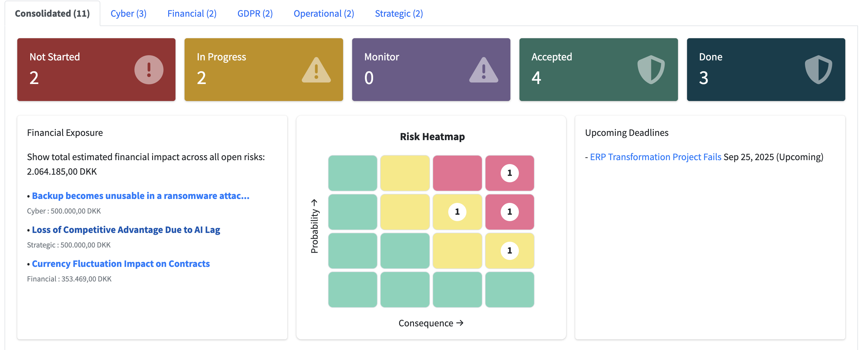Select the empty red heatmap cell in top row
868x350 pixels.
457,173
